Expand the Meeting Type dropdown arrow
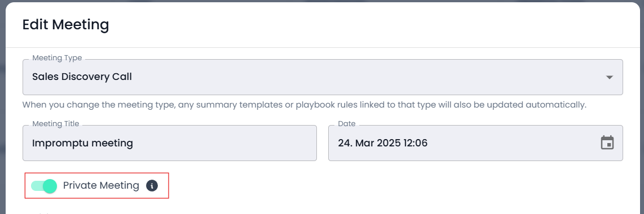The height and width of the screenshot is (214, 644). pyautogui.click(x=610, y=77)
